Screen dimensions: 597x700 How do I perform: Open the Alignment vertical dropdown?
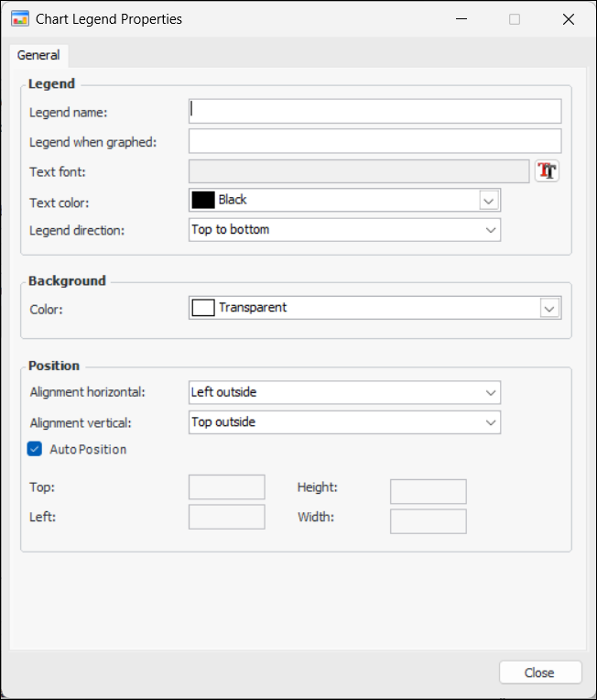(490, 422)
